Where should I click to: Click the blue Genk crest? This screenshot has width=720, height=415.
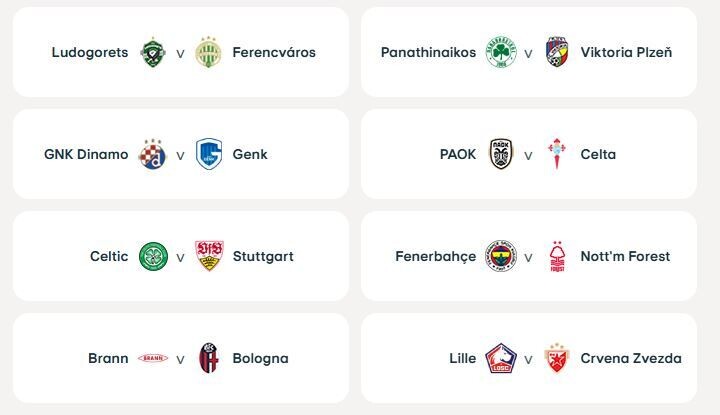209,154
